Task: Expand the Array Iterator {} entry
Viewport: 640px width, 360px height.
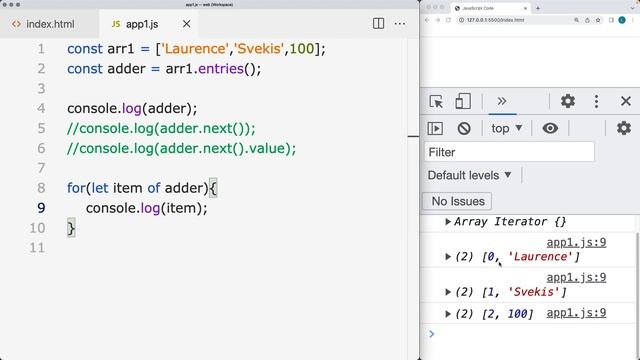Action: pyautogui.click(x=448, y=222)
